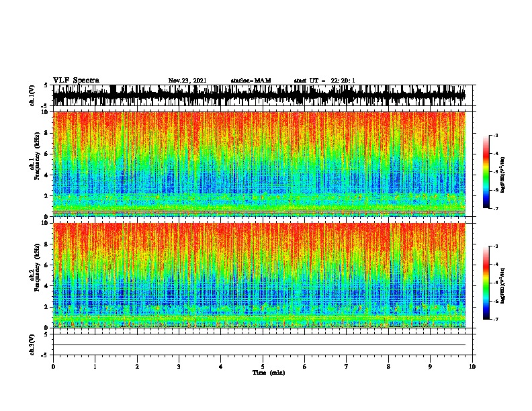The image size is (532, 411).
Task: Click the "5" tick on the time axis
Action: pos(263,367)
